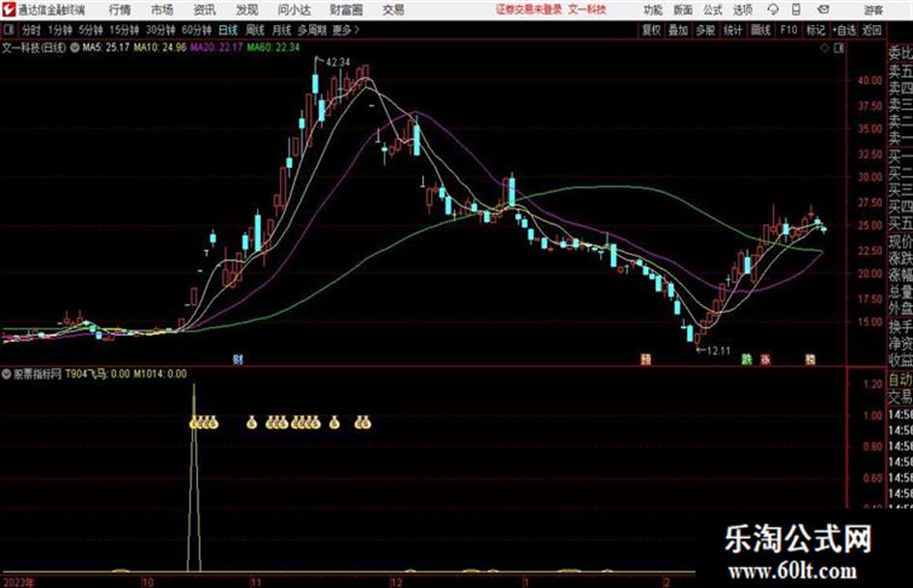
Task: Click the 统计 statistics button
Action: 732,30
